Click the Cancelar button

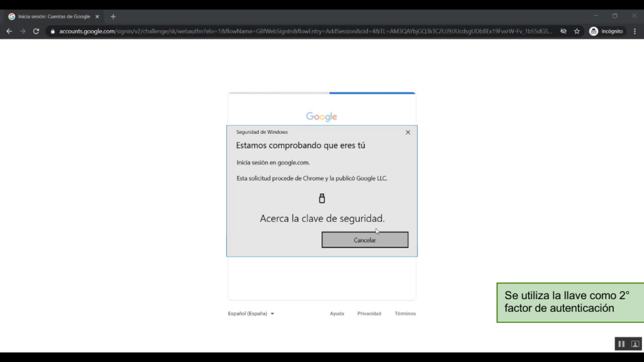365,239
